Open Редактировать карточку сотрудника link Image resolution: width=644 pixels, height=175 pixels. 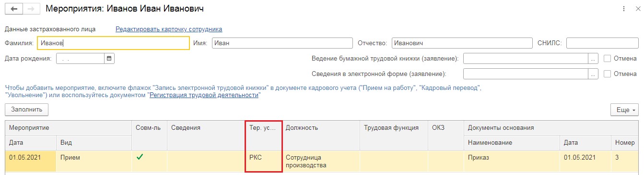169,29
